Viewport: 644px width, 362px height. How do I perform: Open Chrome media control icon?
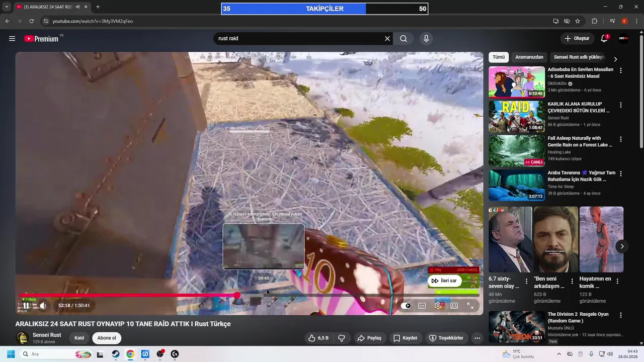(612, 21)
